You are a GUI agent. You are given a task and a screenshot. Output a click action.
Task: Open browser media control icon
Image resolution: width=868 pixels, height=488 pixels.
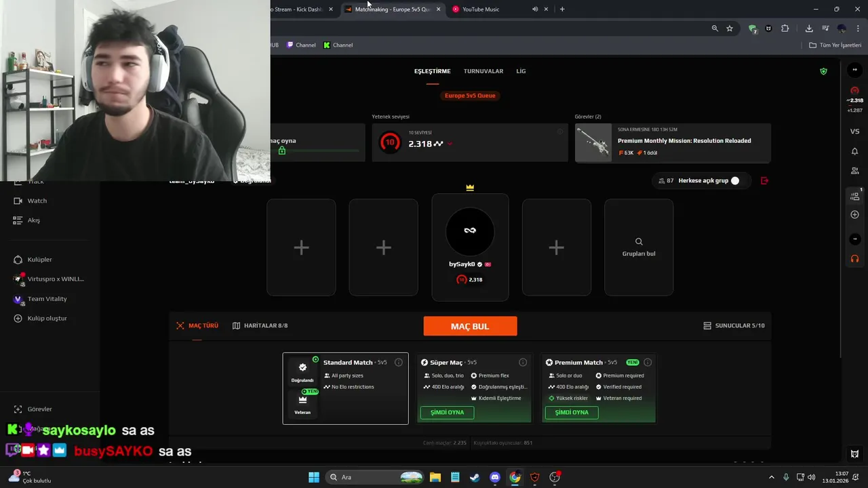coord(825,28)
